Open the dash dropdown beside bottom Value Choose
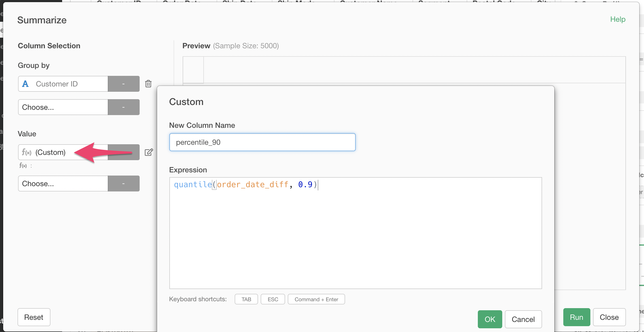The width and height of the screenshot is (644, 332). (x=124, y=184)
